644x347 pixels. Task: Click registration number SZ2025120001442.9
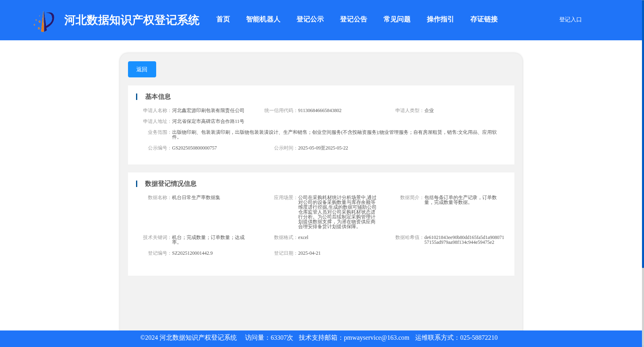tap(192, 253)
